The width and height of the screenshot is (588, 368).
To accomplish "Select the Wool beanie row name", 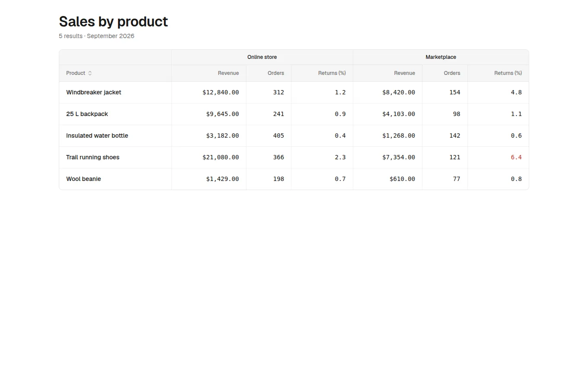I will [83, 179].
